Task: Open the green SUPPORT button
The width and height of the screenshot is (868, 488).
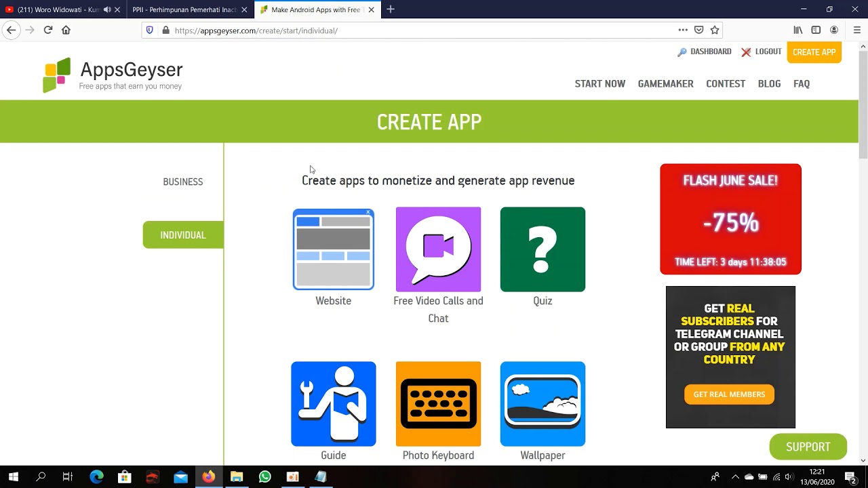Action: click(808, 447)
